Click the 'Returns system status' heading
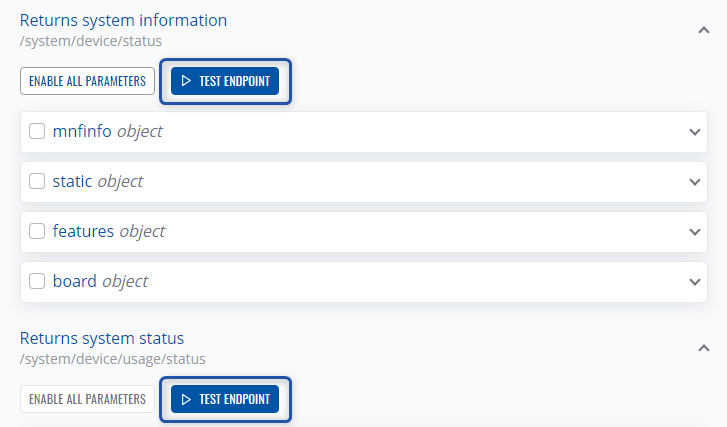The width and height of the screenshot is (727, 427). [x=102, y=338]
